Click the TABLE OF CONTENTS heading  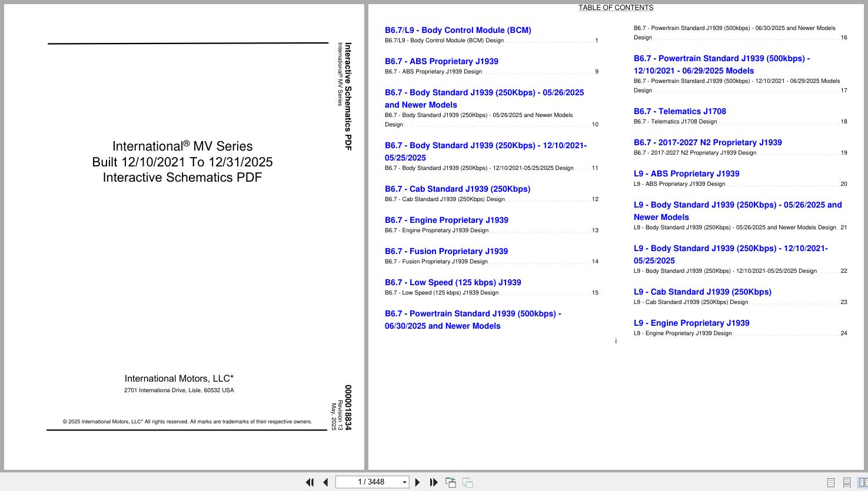616,8
